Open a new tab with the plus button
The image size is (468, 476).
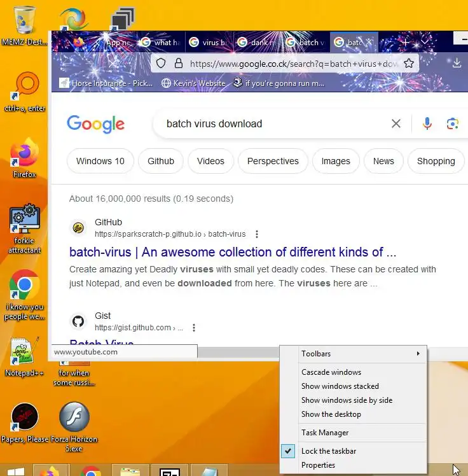[405, 42]
